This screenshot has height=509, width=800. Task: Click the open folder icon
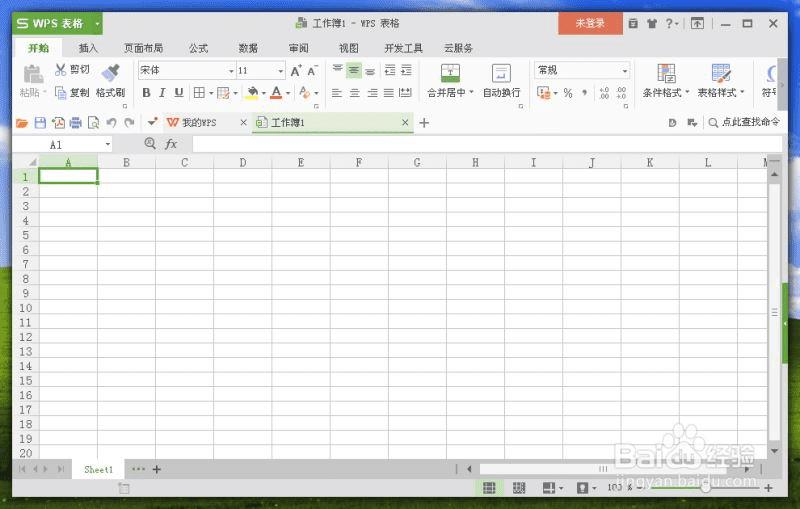point(22,123)
